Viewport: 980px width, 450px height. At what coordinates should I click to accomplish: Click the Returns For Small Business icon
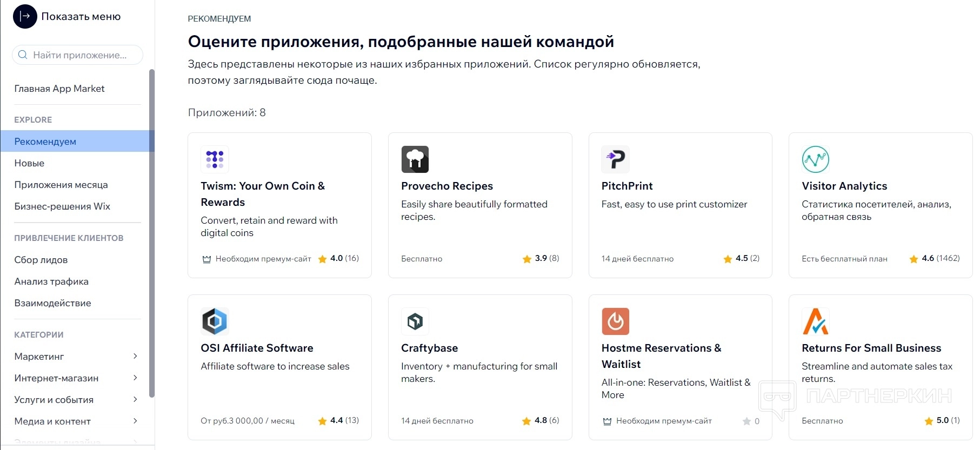(816, 321)
